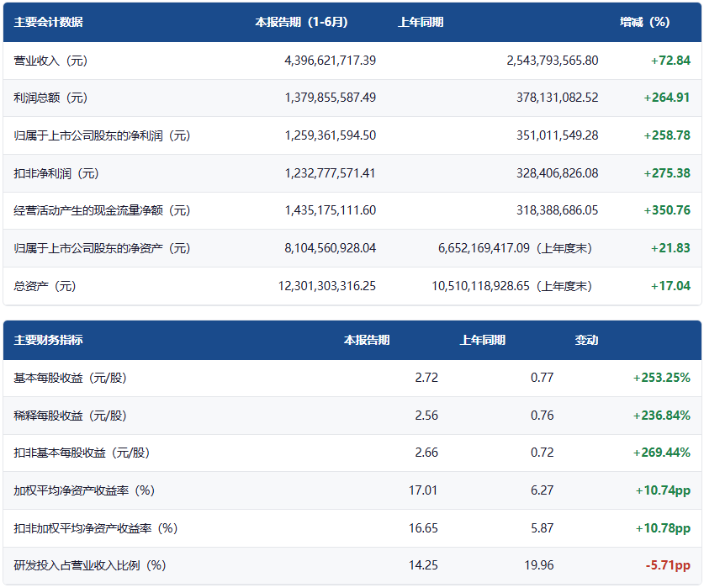Select the +350.76 change value
The width and height of the screenshot is (704, 588).
tap(667, 210)
